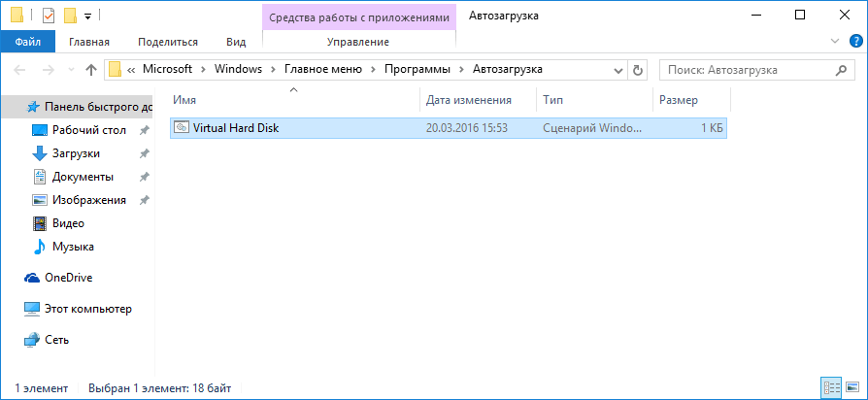Click the Properties icon in quick access toolbar
The image size is (868, 400).
coord(50,16)
